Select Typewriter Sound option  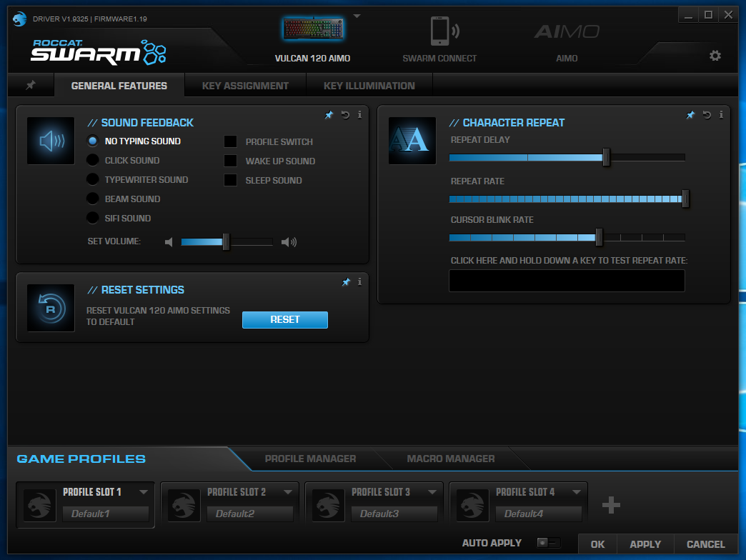(x=93, y=179)
